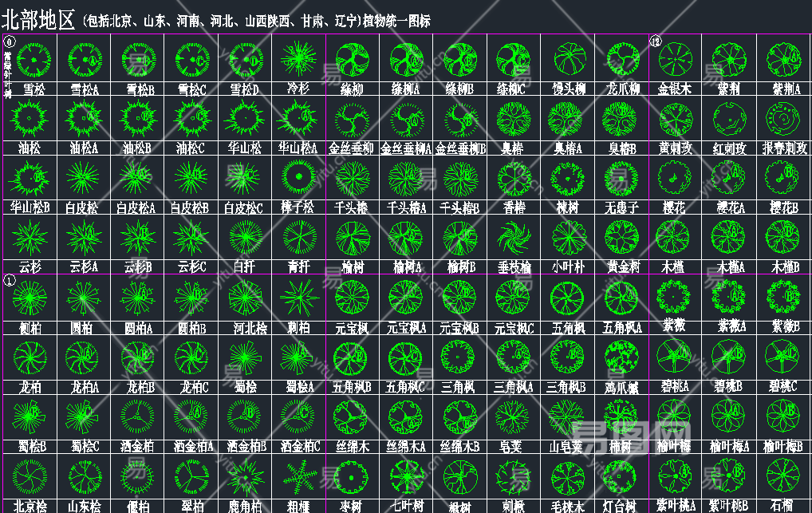Select the 小叶朴 tree symbol
The height and width of the screenshot is (513, 812).
pos(569,237)
